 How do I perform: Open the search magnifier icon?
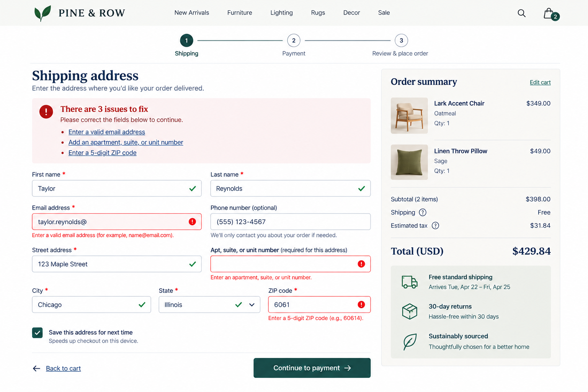tap(521, 13)
